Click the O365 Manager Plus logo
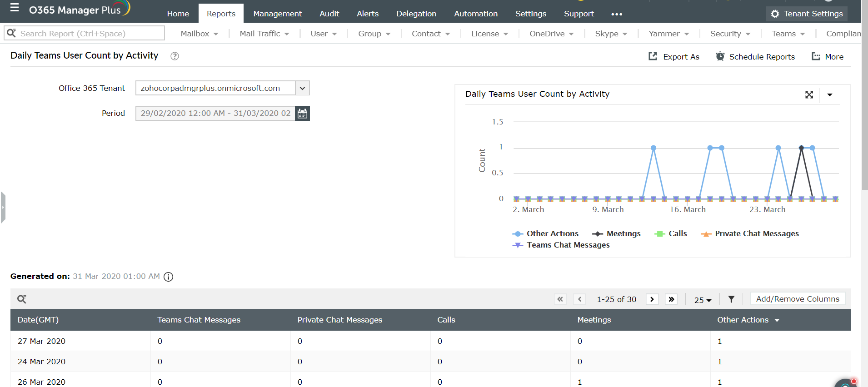The height and width of the screenshot is (387, 868). 79,9
